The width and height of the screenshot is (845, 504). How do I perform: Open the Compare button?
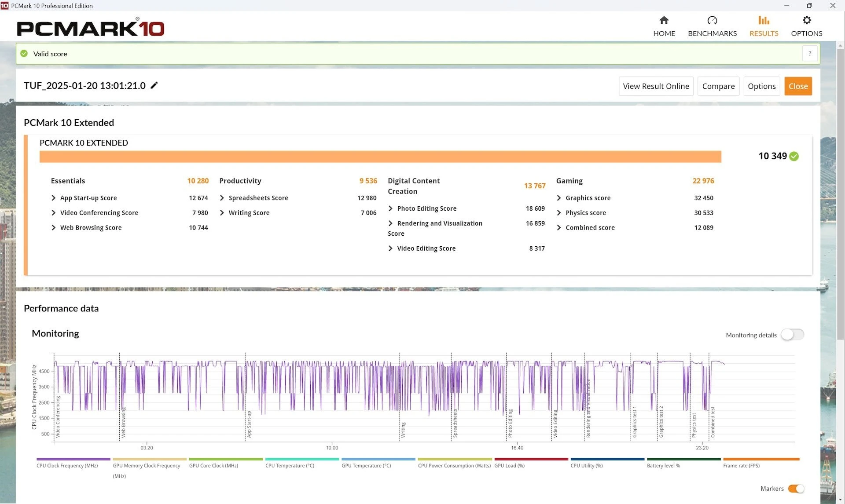coord(718,86)
